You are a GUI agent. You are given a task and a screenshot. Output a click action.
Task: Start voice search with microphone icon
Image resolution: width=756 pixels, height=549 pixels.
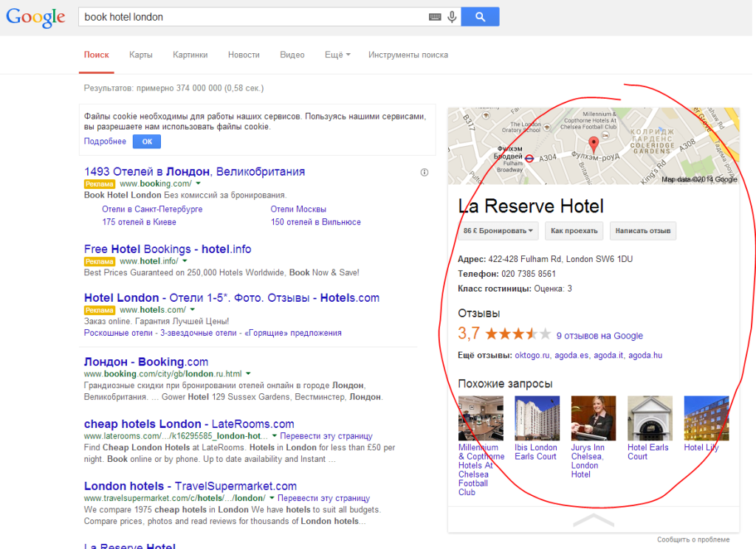point(452,18)
